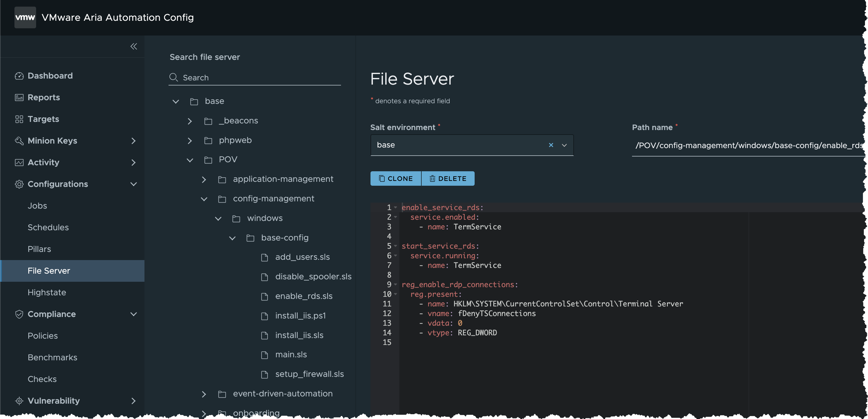Click the setup_firewall.sls file icon
This screenshot has width=868, height=419.
(x=265, y=374)
